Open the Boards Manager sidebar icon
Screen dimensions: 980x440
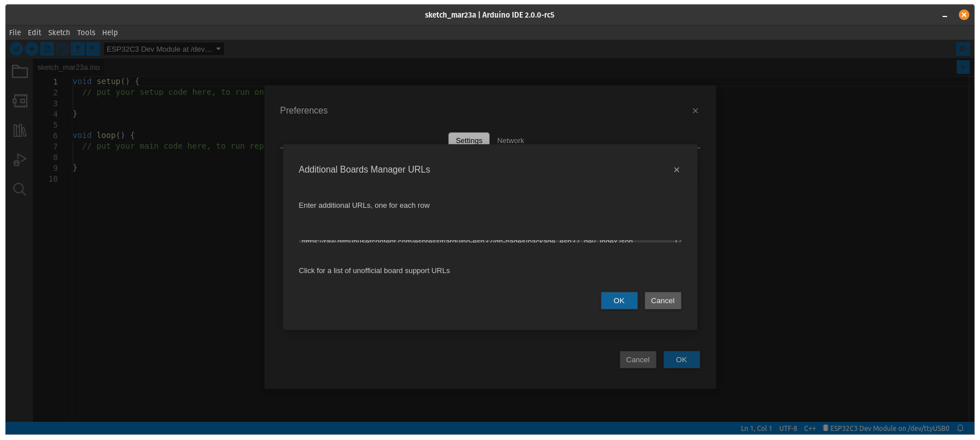20,101
